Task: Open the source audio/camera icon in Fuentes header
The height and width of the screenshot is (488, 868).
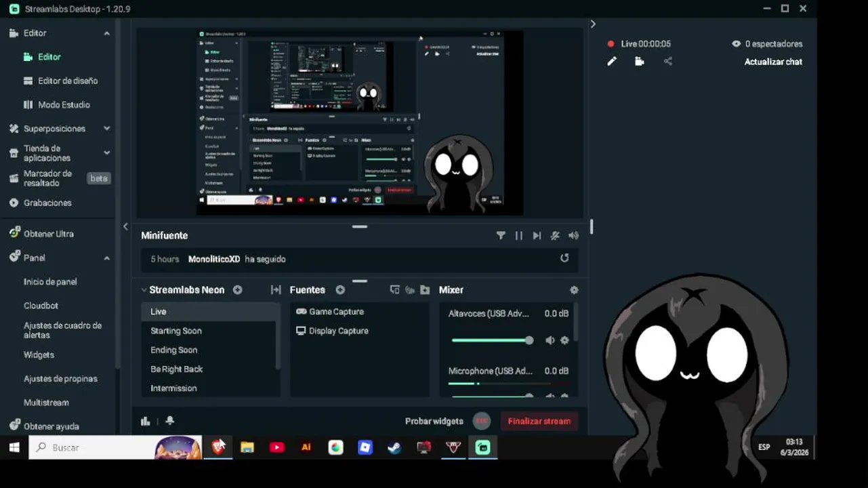Action: click(x=410, y=290)
